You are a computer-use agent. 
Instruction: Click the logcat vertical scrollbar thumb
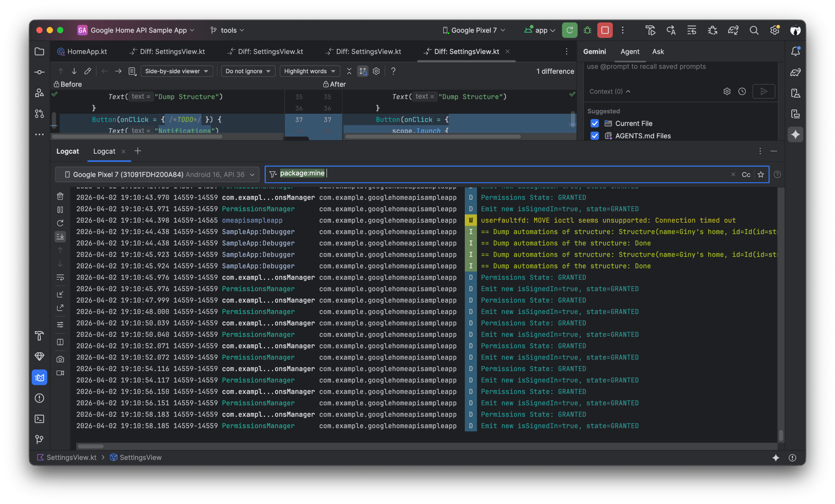781,435
